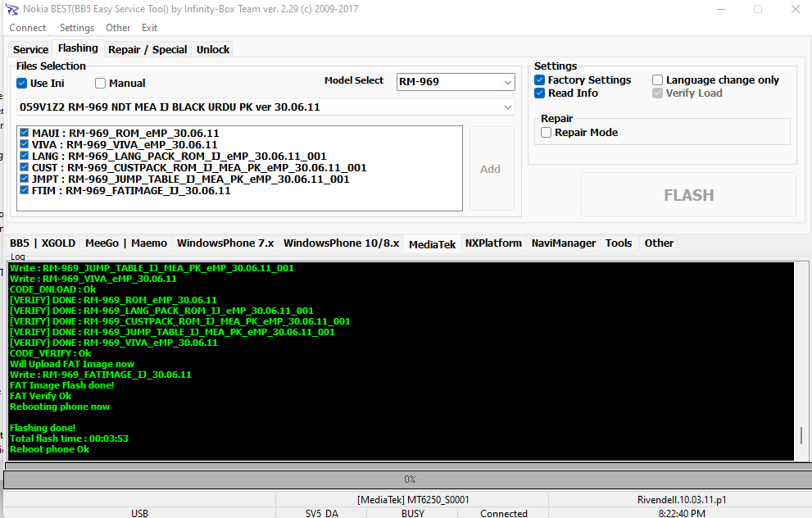The image size is (812, 518).
Task: Click the BUSY status cell
Action: pyautogui.click(x=412, y=513)
